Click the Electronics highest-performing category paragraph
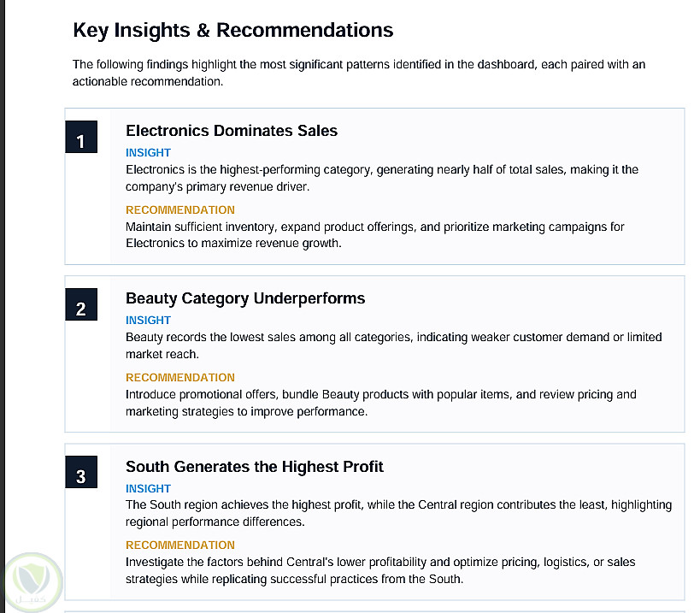Viewport: 700px width, 613px height. pyautogui.click(x=382, y=178)
